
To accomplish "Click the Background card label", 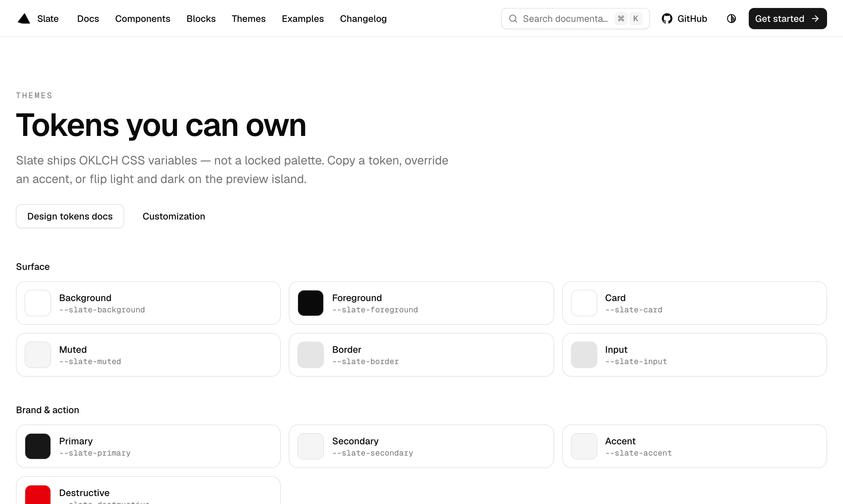I will tap(85, 298).
